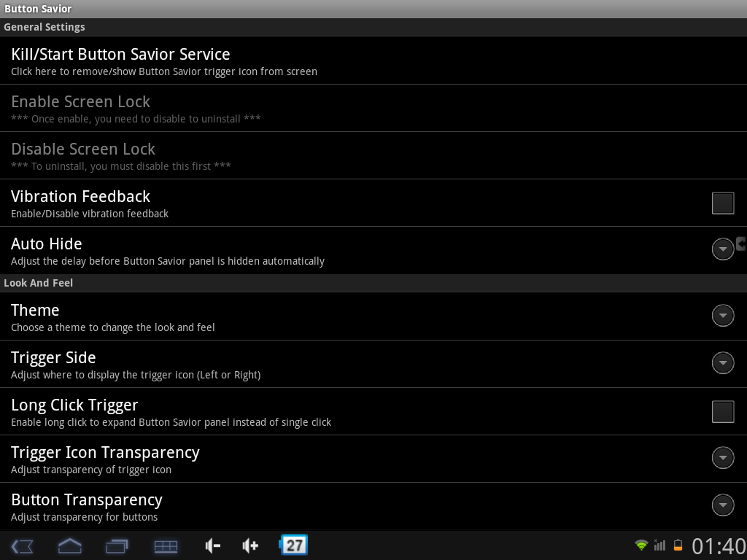Tap the Auto Hide title
Viewport: 747px width, 560px height.
pyautogui.click(x=46, y=244)
